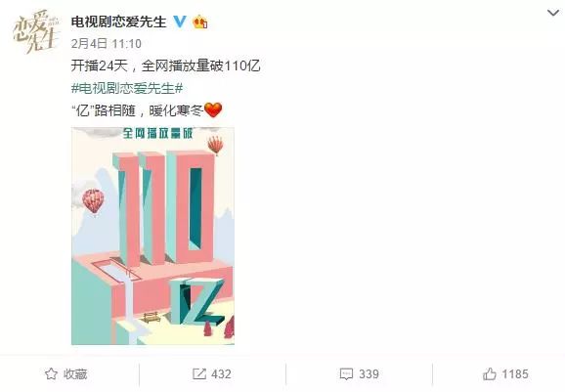Click the “亿”路相随 caption line

(x=138, y=110)
